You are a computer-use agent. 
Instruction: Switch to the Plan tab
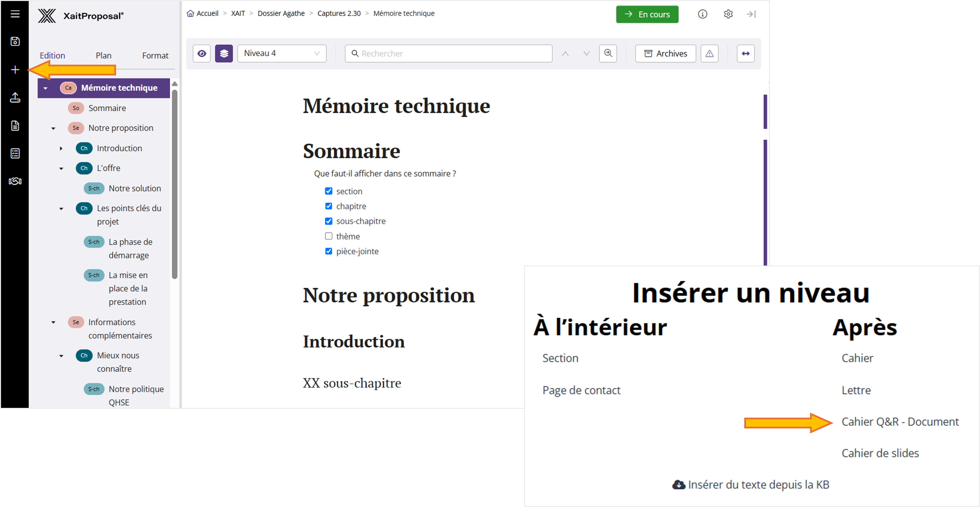[104, 56]
